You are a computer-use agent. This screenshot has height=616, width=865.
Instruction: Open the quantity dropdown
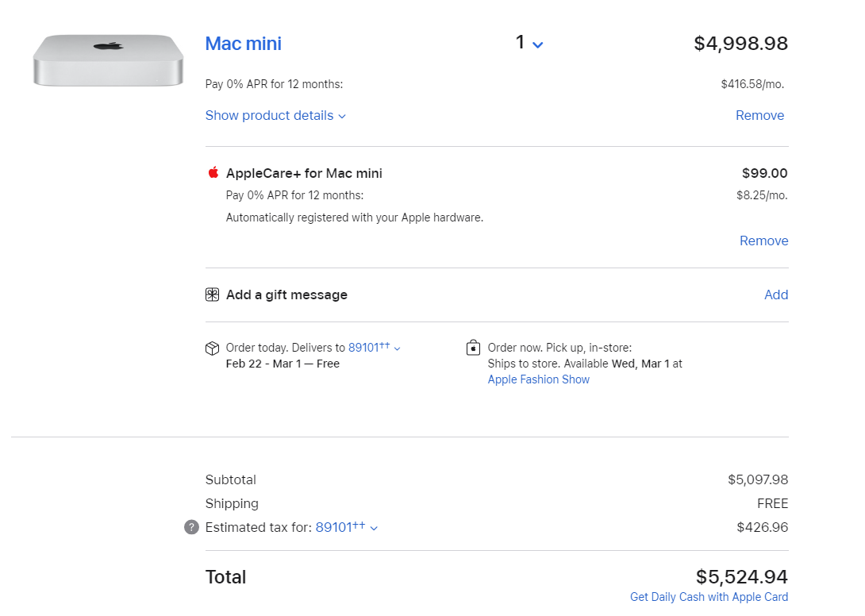[x=529, y=44]
